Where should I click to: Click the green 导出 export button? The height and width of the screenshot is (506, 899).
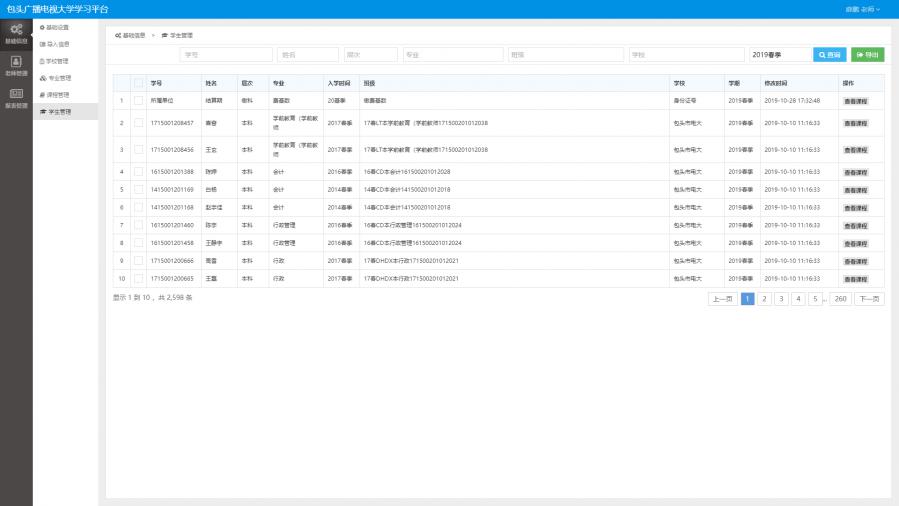(x=868, y=55)
